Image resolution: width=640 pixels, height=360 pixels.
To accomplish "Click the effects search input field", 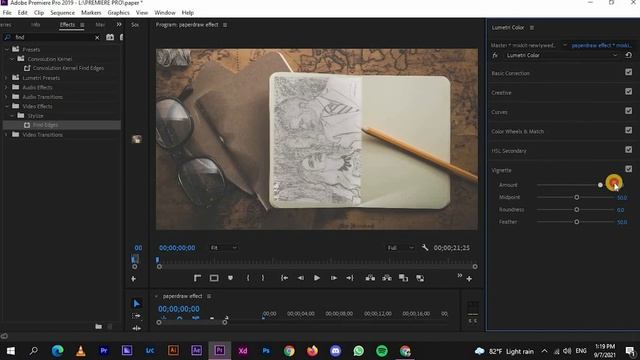I will tap(53, 38).
